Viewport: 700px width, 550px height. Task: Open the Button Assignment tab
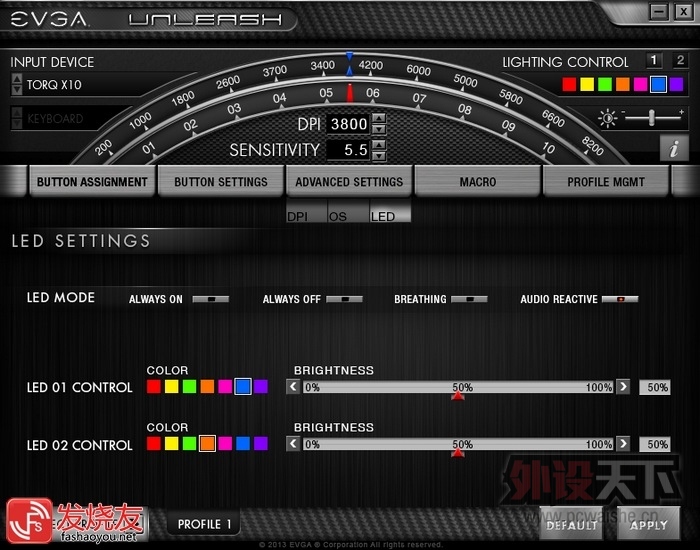click(92, 181)
